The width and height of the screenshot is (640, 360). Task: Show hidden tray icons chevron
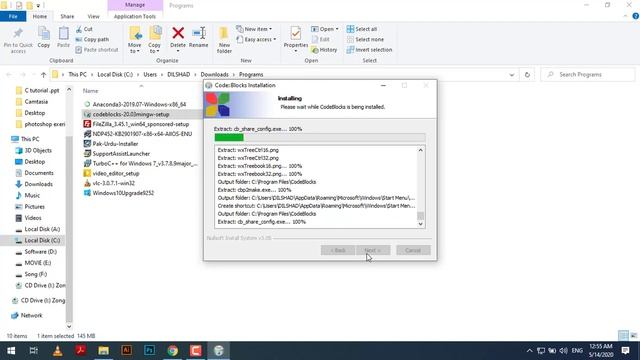[529, 351]
